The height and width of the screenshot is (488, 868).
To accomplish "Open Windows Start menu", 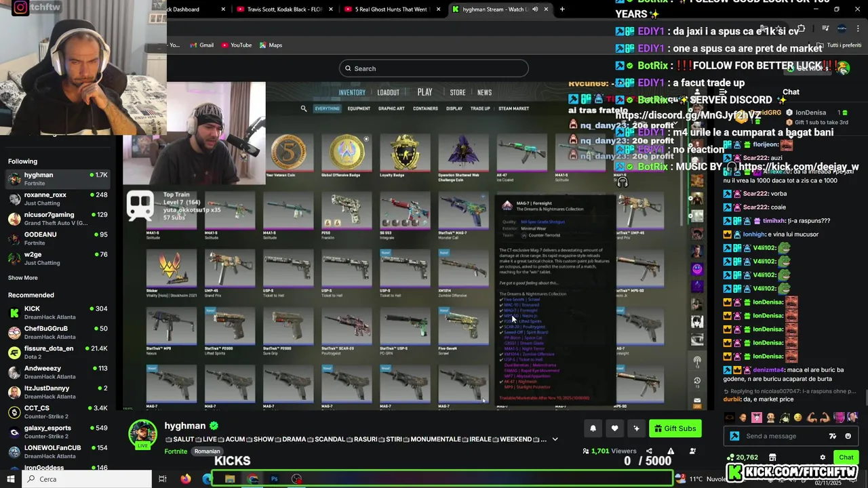I will click(x=10, y=479).
